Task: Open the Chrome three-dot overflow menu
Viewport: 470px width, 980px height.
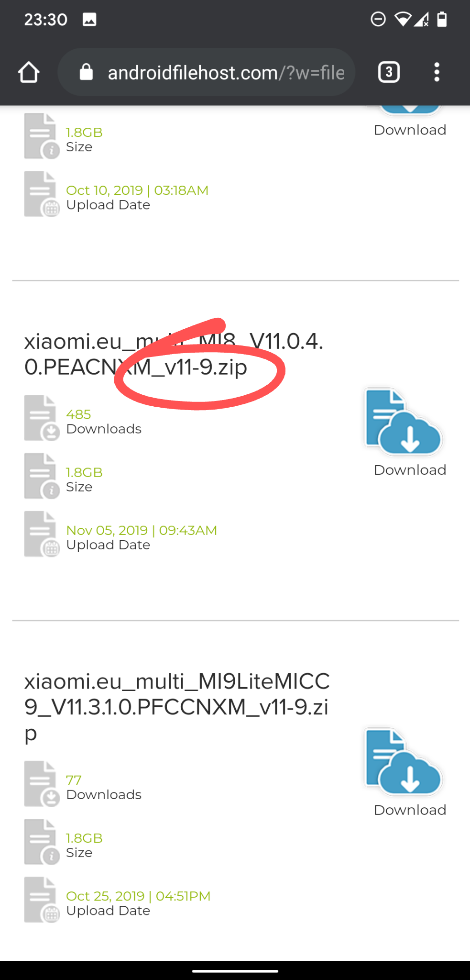Action: (x=437, y=72)
